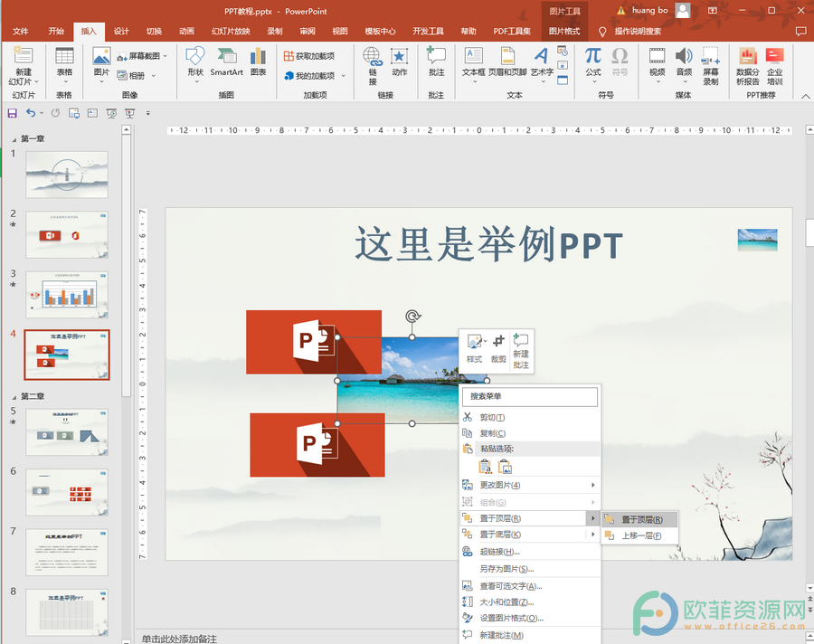Open the 图片格式 tab
The image size is (814, 644).
coord(564,31)
